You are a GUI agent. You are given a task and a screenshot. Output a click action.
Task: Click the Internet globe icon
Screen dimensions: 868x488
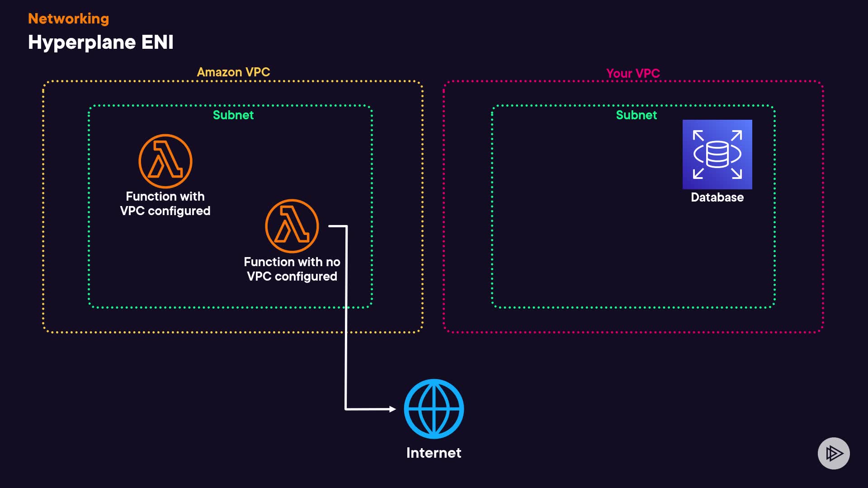[434, 409]
